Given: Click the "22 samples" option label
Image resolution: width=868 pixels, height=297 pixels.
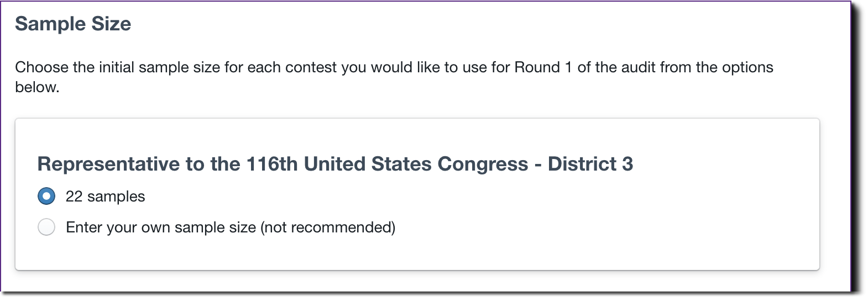Looking at the screenshot, I should [105, 197].
